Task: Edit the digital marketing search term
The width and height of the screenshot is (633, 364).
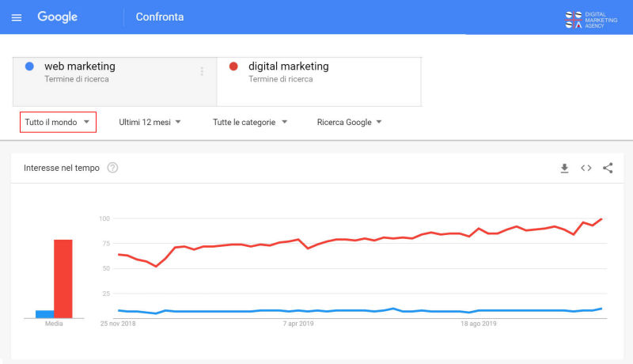Action: [289, 66]
